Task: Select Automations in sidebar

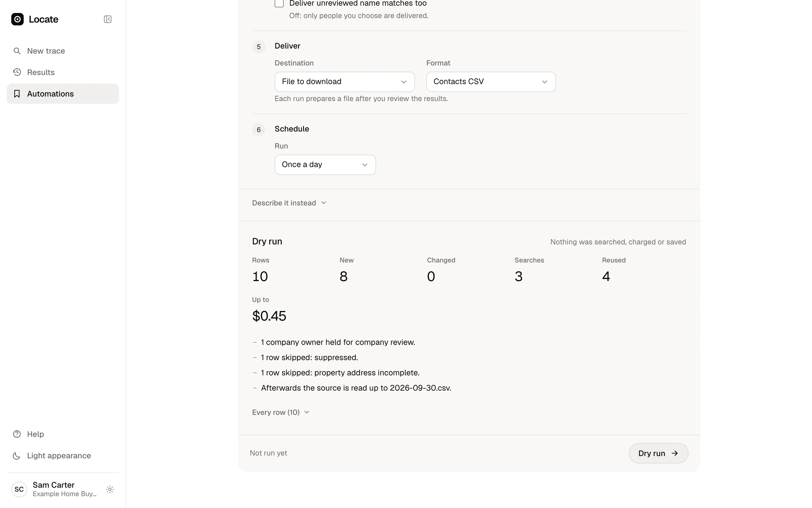Action: (63, 94)
